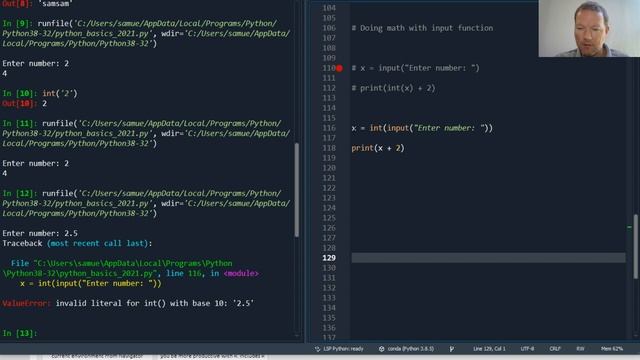The width and height of the screenshot is (640, 360).
Task: Click the CRLF line endings indicator
Action: tap(555, 349)
